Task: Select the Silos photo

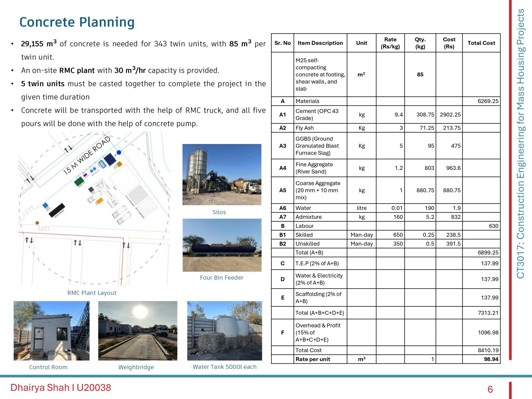Action: click(x=222, y=175)
